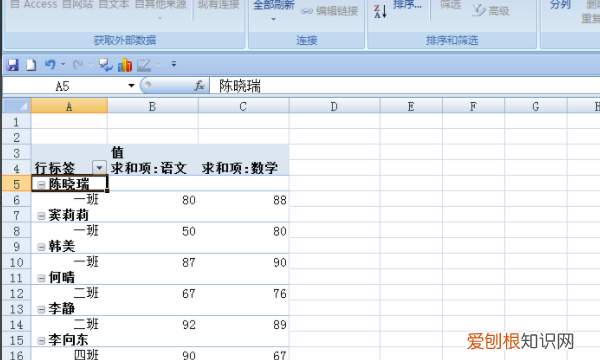Image resolution: width=600 pixels, height=360 pixels.
Task: Open the 全部刷新 dropdown arrow
Action: tap(273, 19)
